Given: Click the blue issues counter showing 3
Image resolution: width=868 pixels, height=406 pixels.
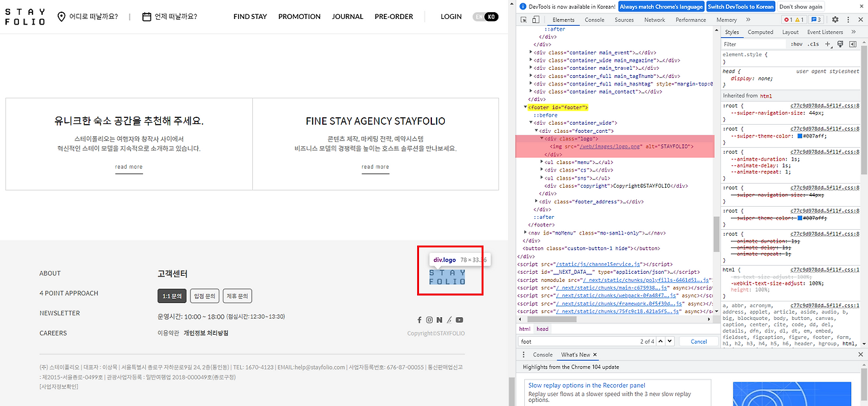Looking at the screenshot, I should pyautogui.click(x=816, y=20).
